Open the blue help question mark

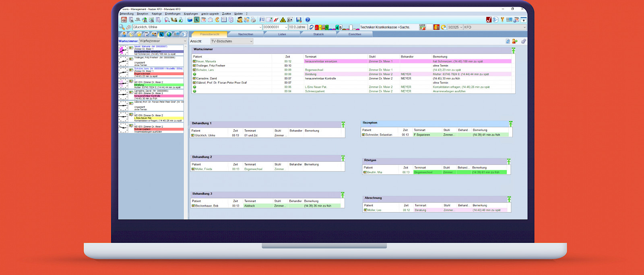pos(308,20)
